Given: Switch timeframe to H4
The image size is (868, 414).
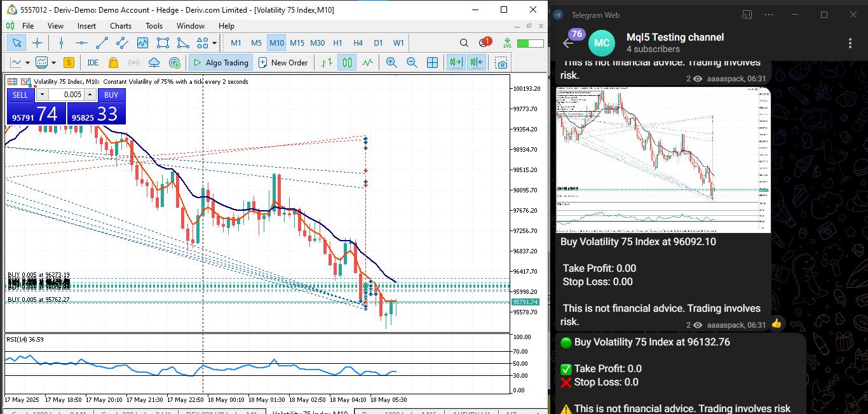Looking at the screenshot, I should pyautogui.click(x=358, y=43).
